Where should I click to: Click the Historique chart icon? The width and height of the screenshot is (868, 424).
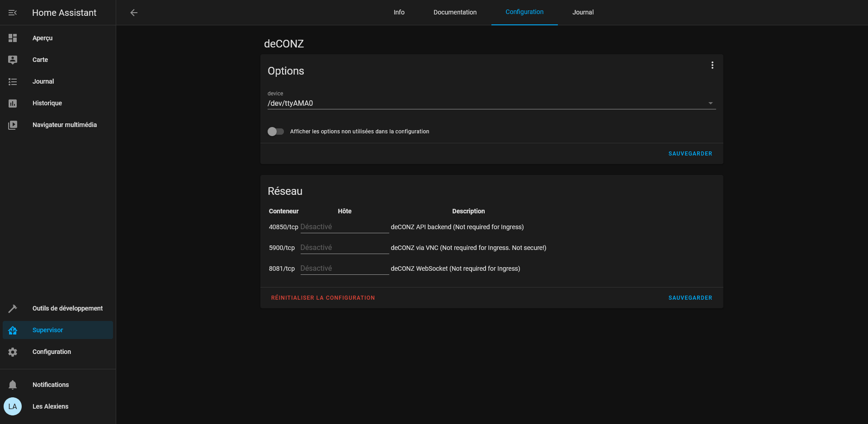point(13,103)
